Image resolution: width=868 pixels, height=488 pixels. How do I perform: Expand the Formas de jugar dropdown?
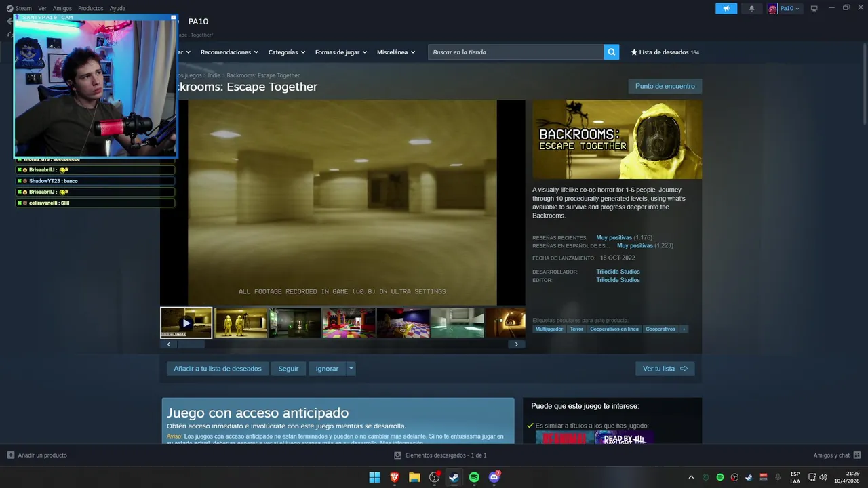click(x=340, y=52)
